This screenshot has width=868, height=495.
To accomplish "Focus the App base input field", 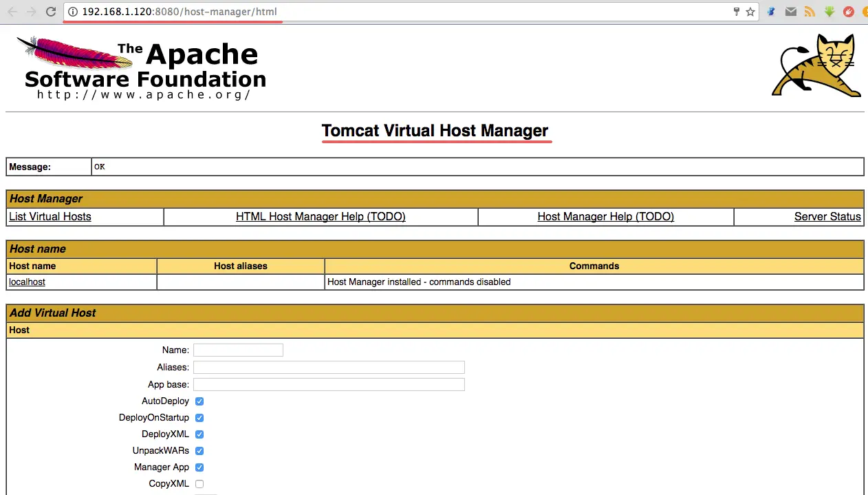I will click(x=329, y=384).
